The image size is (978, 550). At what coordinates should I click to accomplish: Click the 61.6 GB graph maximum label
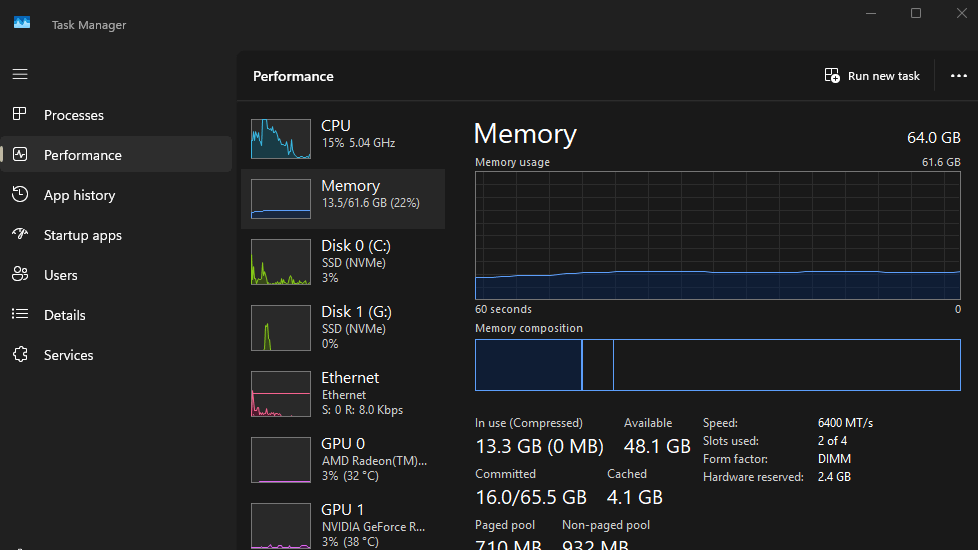coord(941,162)
